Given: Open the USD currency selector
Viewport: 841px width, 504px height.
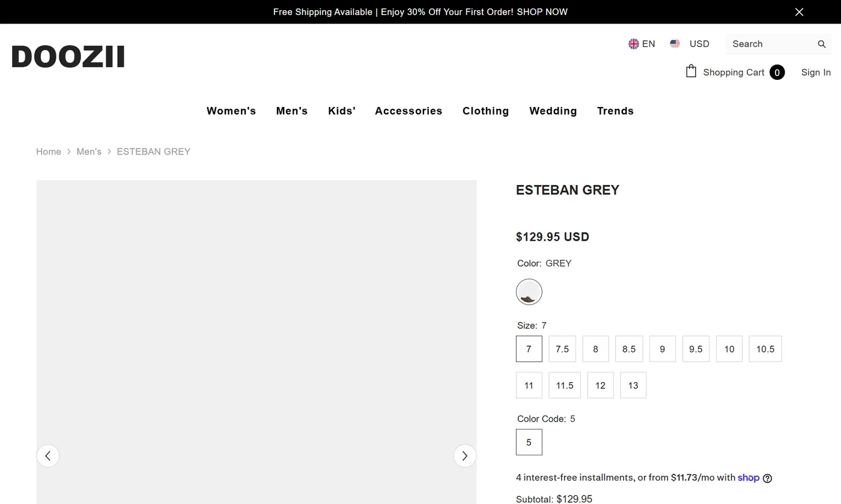Looking at the screenshot, I should click(690, 44).
